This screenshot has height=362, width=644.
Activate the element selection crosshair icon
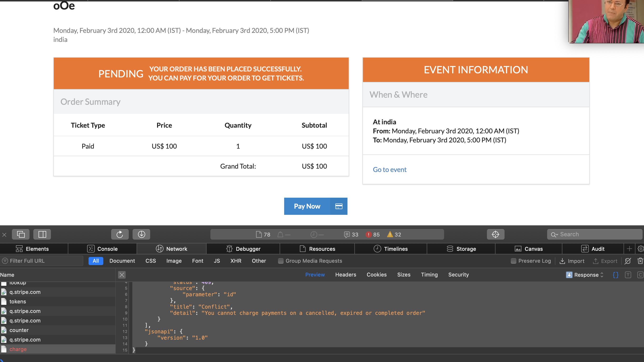click(495, 234)
